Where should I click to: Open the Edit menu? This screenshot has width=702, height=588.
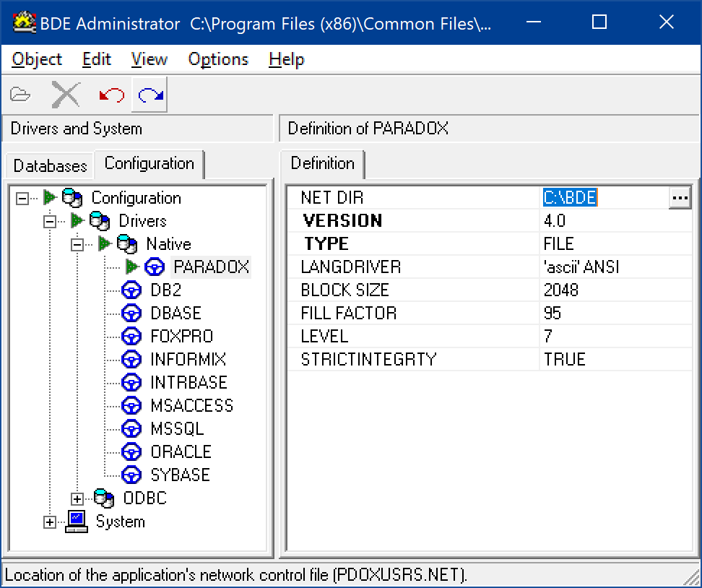96,59
